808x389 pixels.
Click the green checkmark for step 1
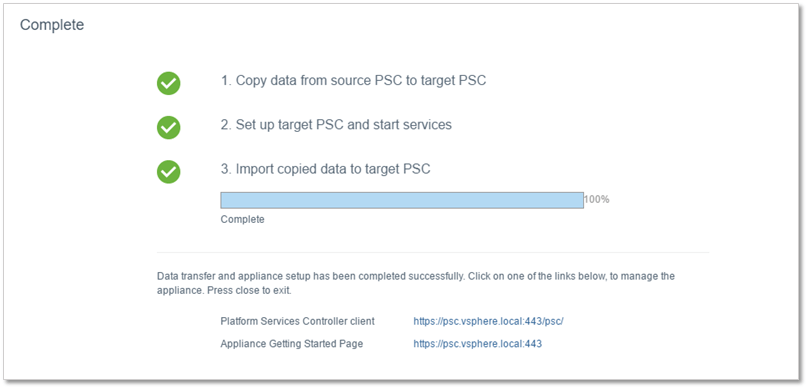coord(169,83)
